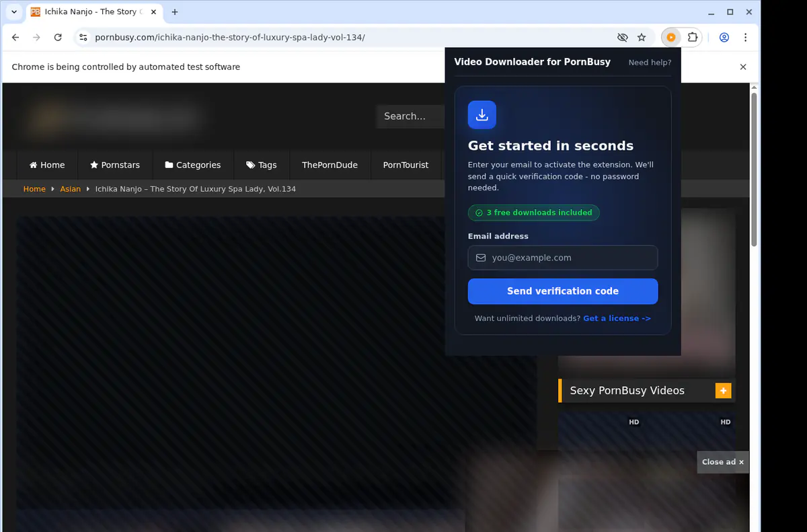Click the Home breadcrumb link
Image resolution: width=807 pixels, height=532 pixels.
pos(34,189)
